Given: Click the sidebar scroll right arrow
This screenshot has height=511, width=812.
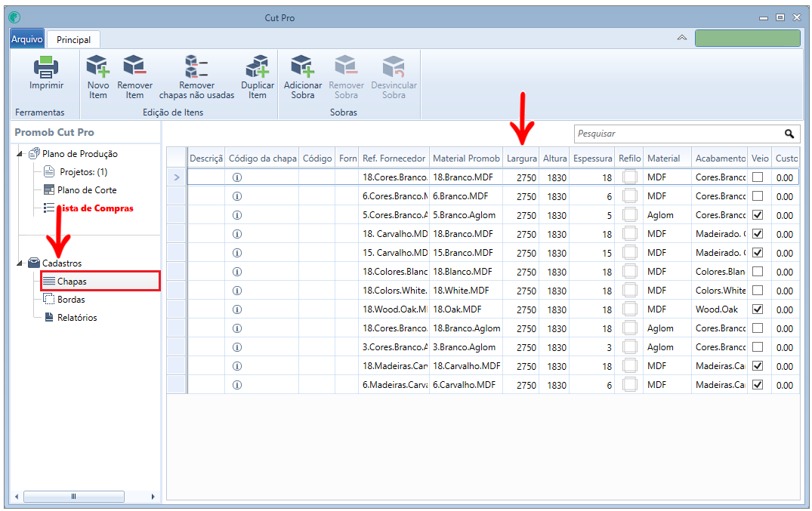Looking at the screenshot, I should click(153, 497).
